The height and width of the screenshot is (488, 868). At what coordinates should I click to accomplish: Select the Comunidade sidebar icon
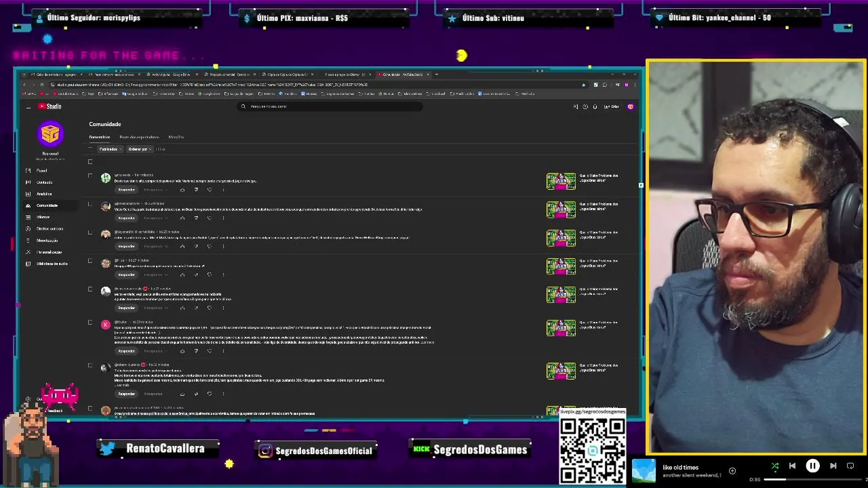pyautogui.click(x=28, y=205)
